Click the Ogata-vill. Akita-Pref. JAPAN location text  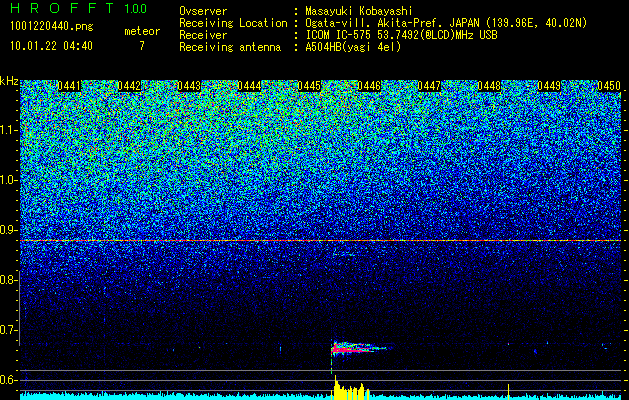[x=446, y=23]
